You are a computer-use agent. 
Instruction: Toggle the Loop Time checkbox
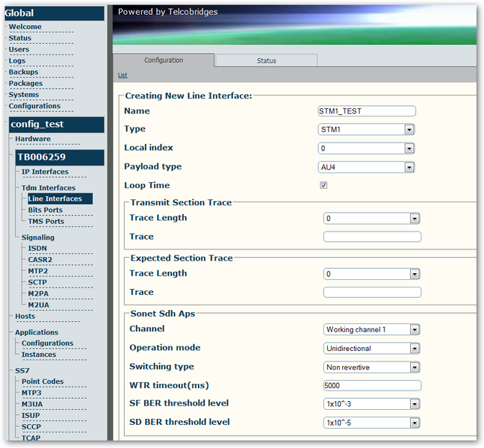(x=323, y=185)
